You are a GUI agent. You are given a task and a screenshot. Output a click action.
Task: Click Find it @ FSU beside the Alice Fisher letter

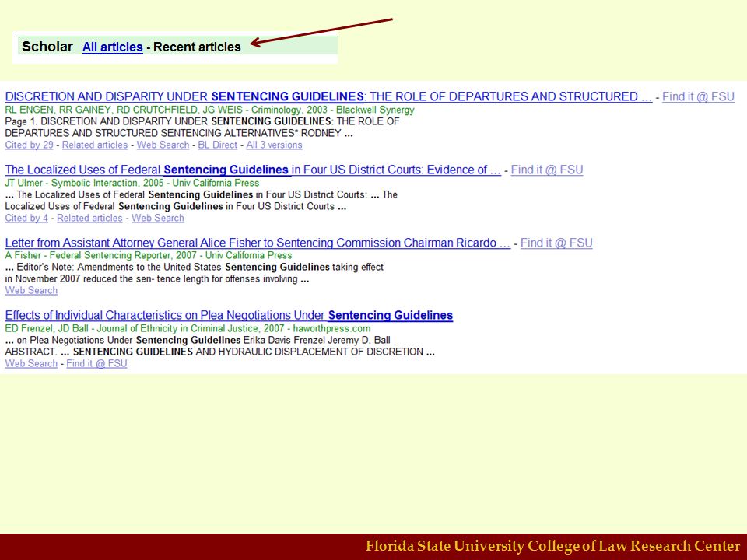(x=556, y=243)
